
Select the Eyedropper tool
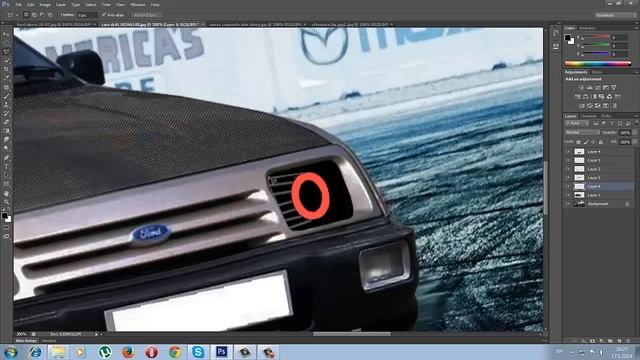pyautogui.click(x=6, y=78)
